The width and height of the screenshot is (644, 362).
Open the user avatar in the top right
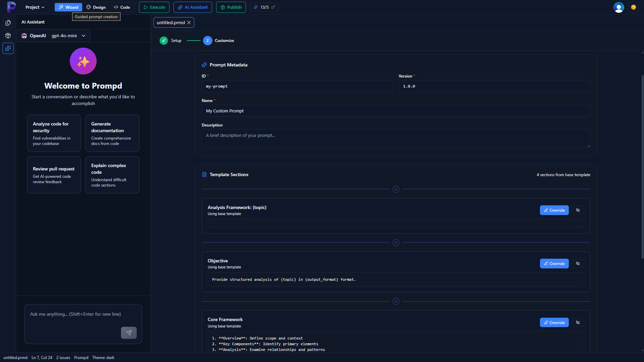[618, 7]
